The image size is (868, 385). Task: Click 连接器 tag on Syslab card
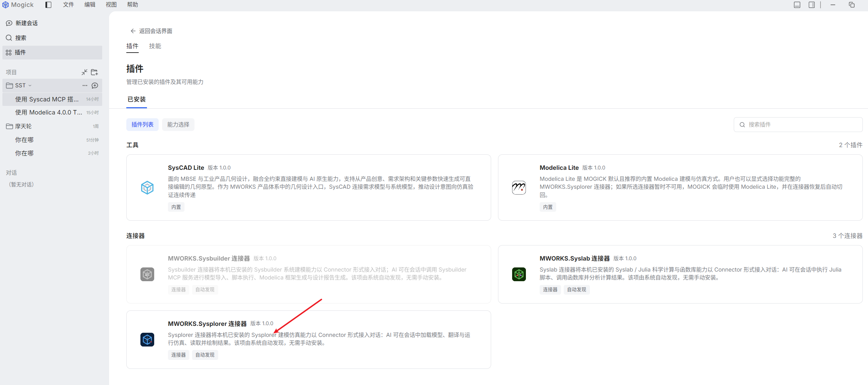550,290
